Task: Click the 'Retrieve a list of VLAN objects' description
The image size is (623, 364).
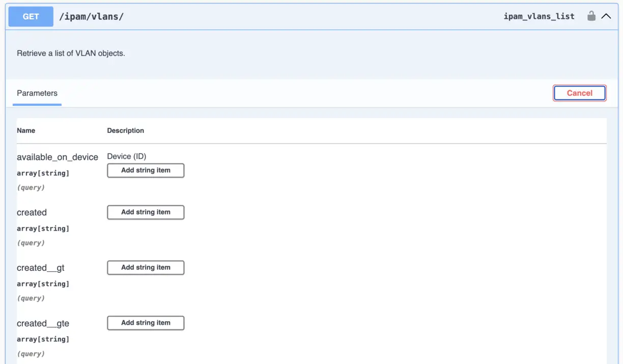Action: point(71,53)
